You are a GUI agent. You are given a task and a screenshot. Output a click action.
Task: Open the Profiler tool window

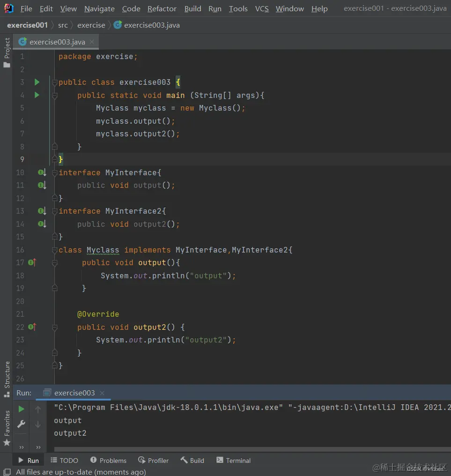tap(153, 461)
